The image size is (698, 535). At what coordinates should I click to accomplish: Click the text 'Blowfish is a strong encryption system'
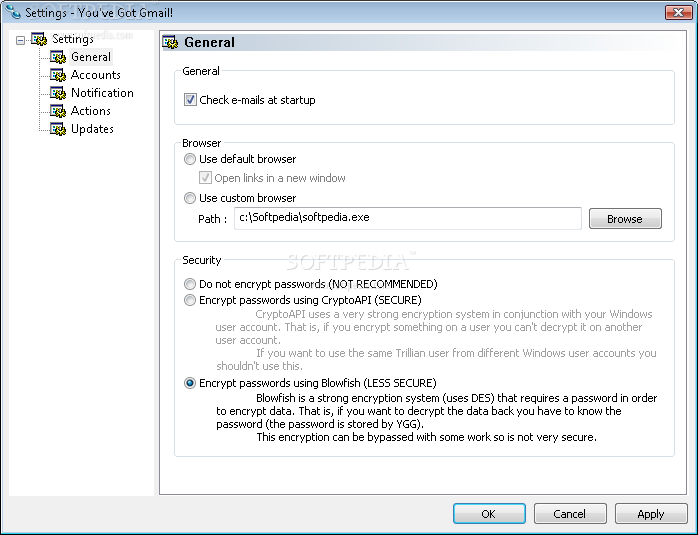(x=348, y=398)
